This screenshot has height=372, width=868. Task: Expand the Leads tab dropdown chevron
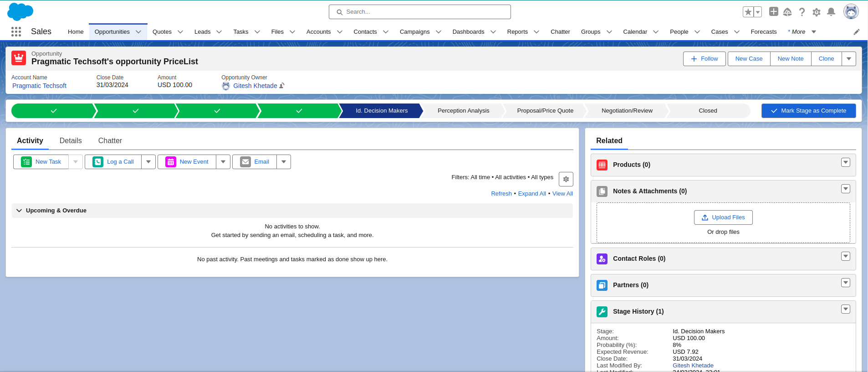219,32
